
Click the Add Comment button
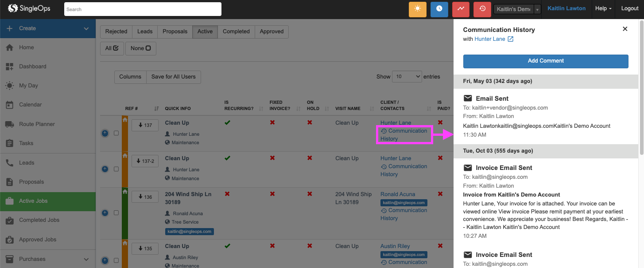click(x=546, y=61)
